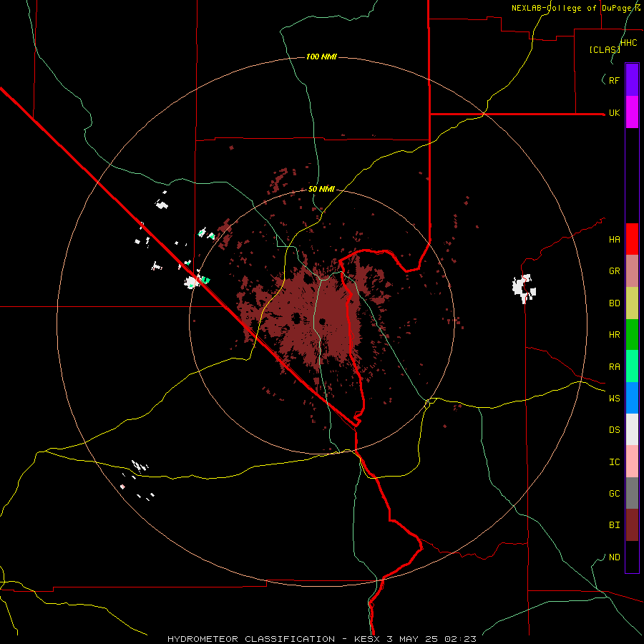Click the BI legend label
This screenshot has width=644, height=644.
[x=614, y=525]
